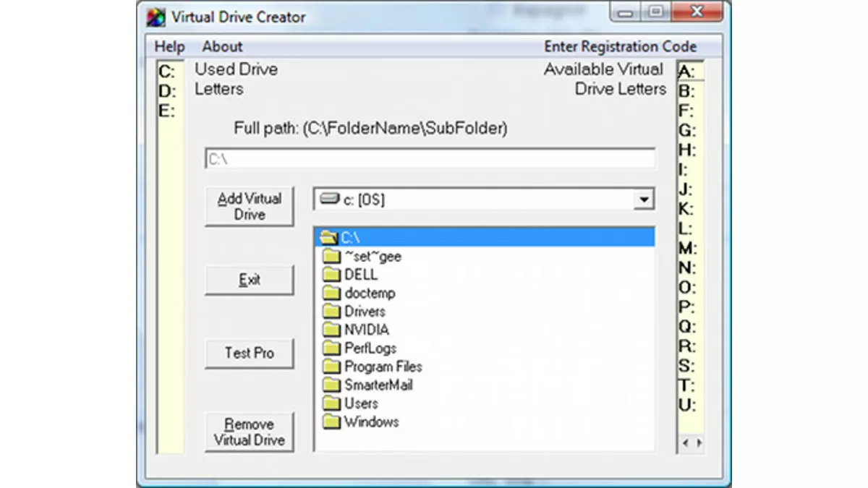Open the Help menu
Screen dimensions: 868x488
click(x=170, y=46)
